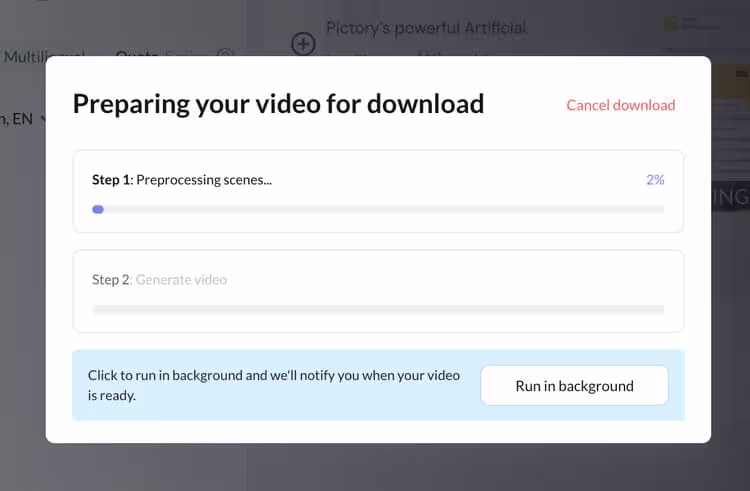The height and width of the screenshot is (491, 750).
Task: Click 'Step 2: Generate video' label
Action: point(159,280)
